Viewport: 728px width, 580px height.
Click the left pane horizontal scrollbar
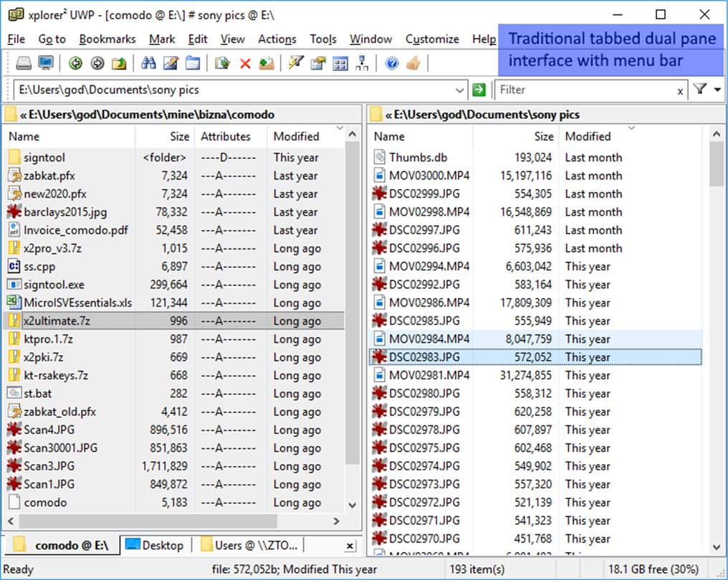tap(173, 521)
